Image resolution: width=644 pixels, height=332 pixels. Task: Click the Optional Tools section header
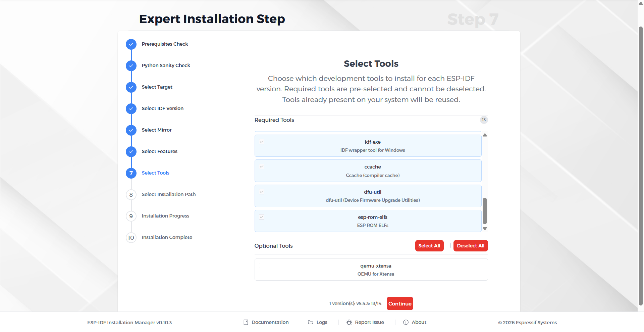(273, 246)
